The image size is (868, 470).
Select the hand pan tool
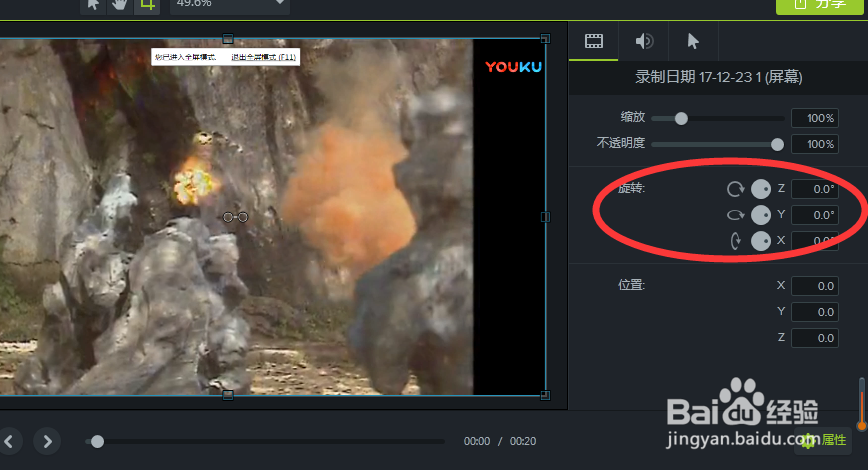[120, 6]
